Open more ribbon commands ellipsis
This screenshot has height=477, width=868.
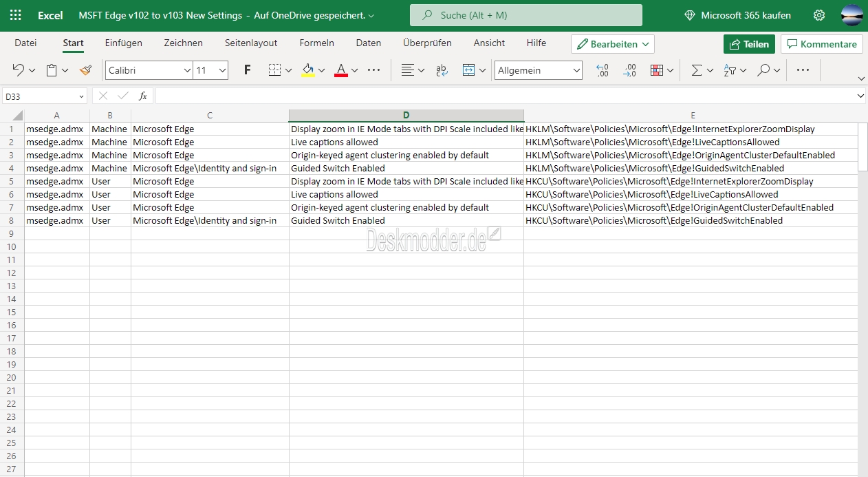click(803, 70)
